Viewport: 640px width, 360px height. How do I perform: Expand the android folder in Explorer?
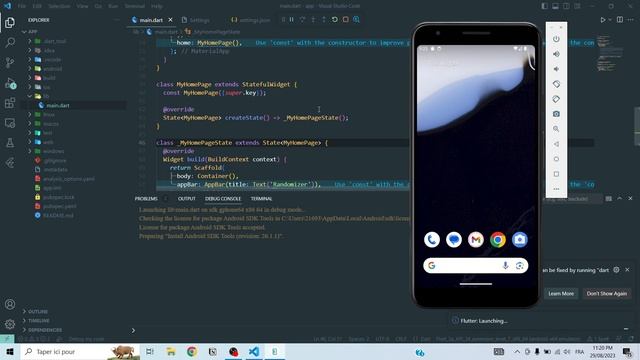(x=30, y=69)
